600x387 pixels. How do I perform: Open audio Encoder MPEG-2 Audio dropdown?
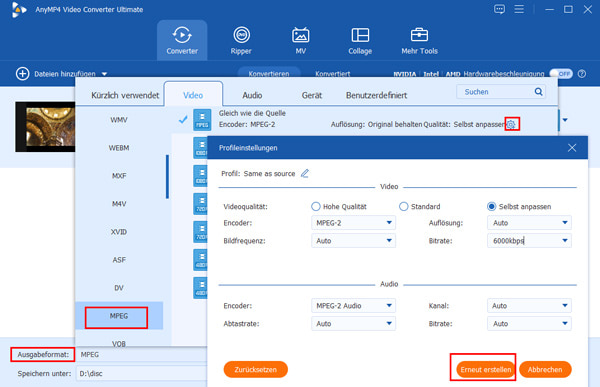point(353,306)
